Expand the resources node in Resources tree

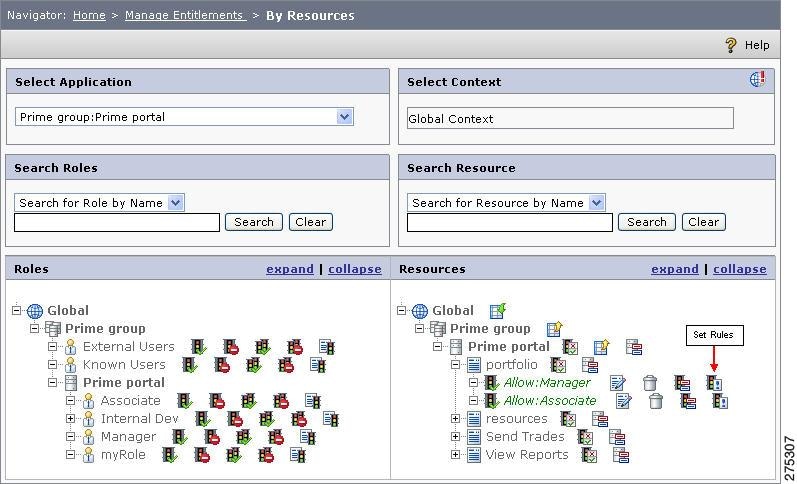(455, 419)
